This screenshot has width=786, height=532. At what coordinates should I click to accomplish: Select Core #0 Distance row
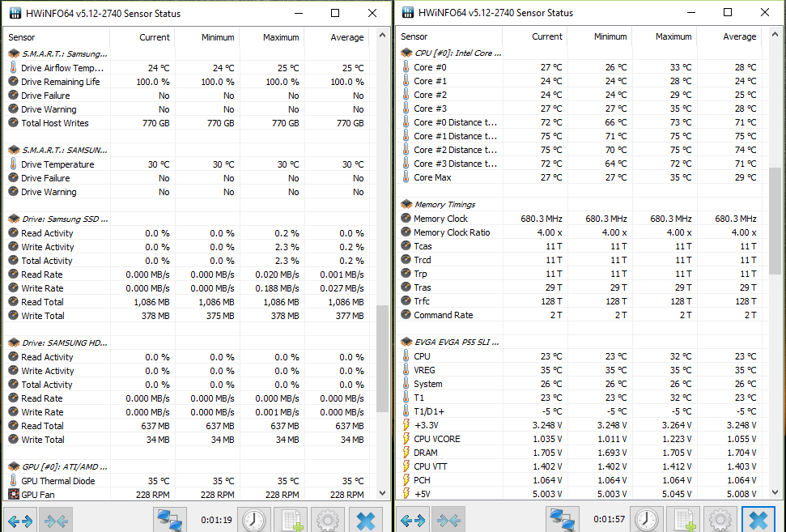coord(581,122)
